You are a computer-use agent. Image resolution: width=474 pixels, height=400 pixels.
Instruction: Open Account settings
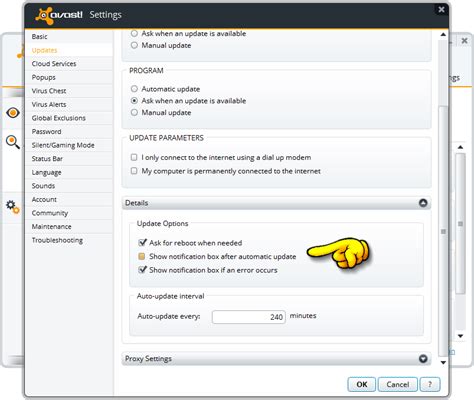tap(69, 199)
